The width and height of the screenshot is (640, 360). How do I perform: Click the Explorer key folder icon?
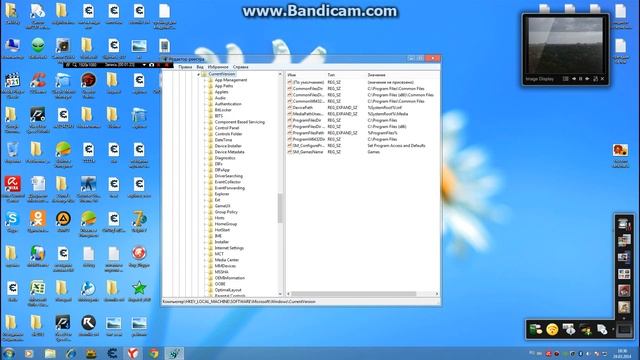(211, 194)
